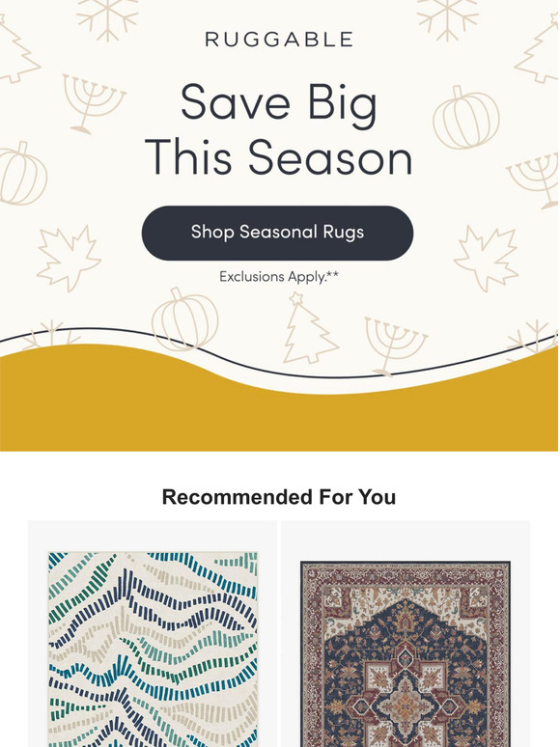Open the navy Persian medallion rug thumbnail
Viewport: 560px width, 747px height.
point(406,653)
